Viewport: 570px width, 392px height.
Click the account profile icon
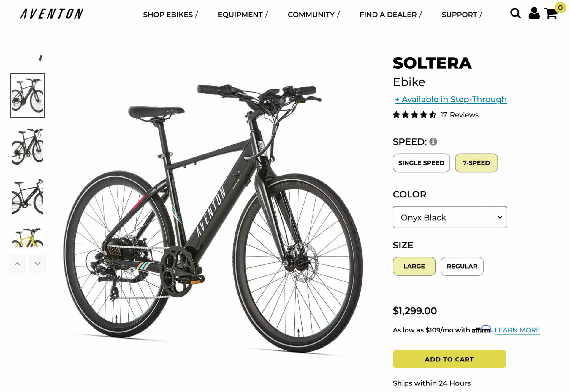click(534, 14)
